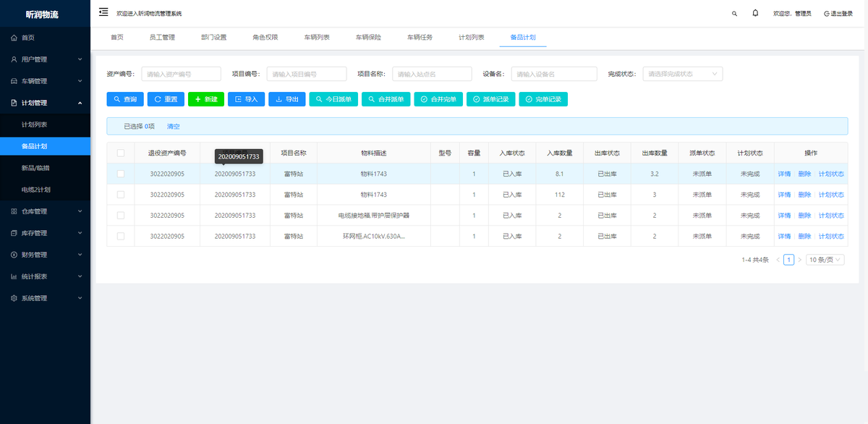
Task: Expand 财务管理 with its chevron
Action: [80, 255]
